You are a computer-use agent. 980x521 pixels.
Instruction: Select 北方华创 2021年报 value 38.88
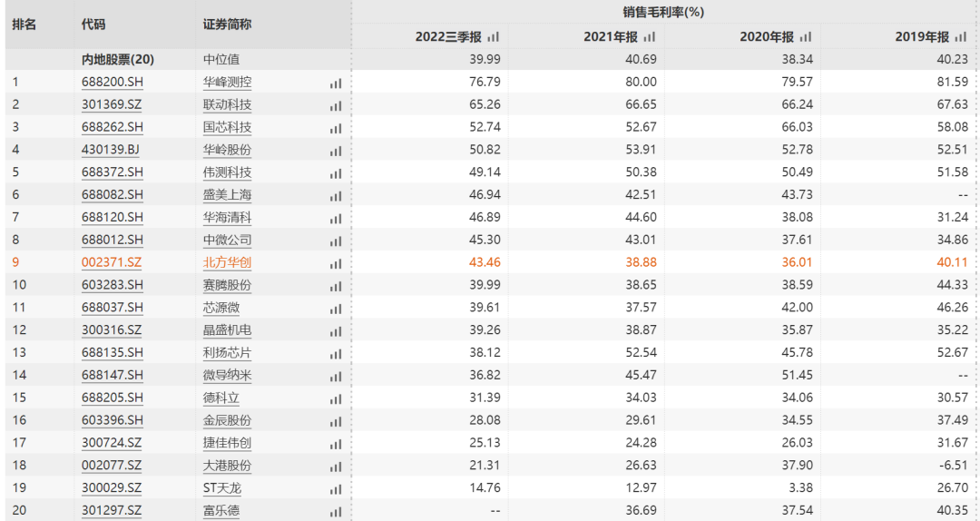642,262
